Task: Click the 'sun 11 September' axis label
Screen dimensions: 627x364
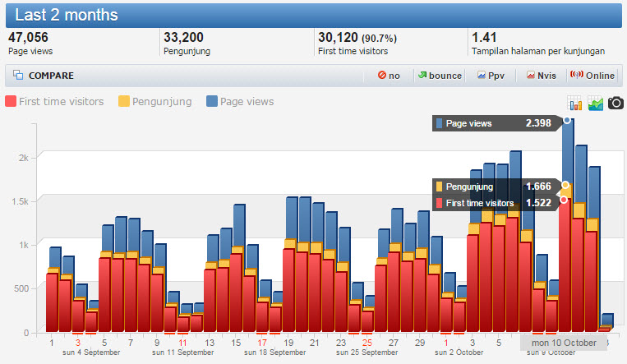Action: pyautogui.click(x=182, y=352)
